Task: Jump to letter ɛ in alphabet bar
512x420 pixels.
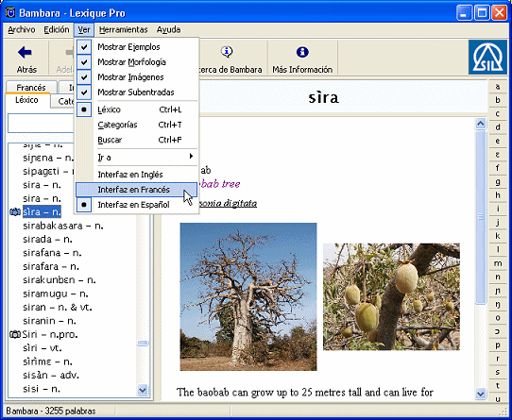Action: [498, 155]
